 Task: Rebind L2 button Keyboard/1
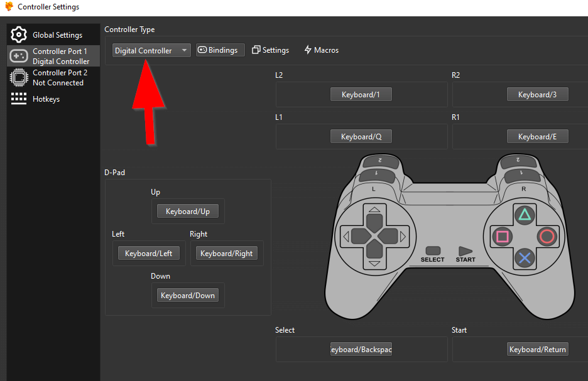click(361, 94)
